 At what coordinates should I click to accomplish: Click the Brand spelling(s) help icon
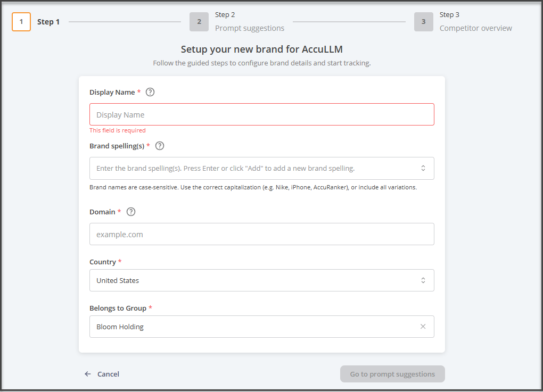point(160,146)
